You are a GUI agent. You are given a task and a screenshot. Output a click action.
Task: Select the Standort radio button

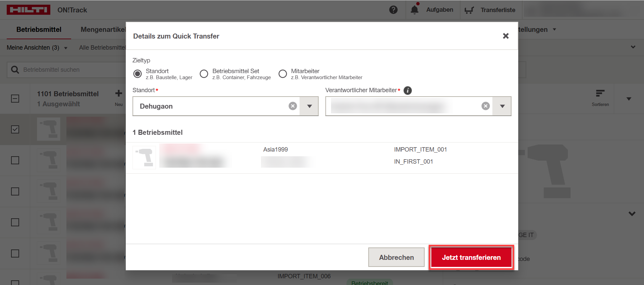coord(138,74)
